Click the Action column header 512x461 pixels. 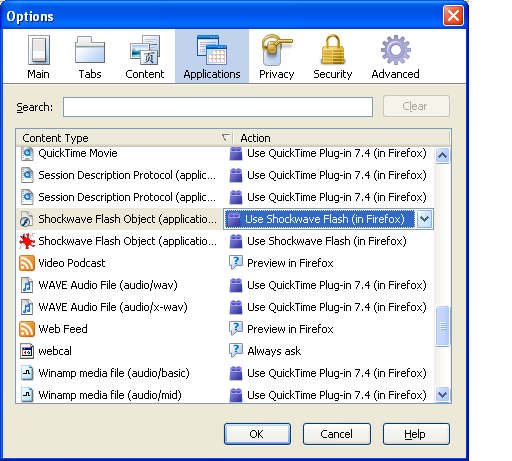point(342,138)
